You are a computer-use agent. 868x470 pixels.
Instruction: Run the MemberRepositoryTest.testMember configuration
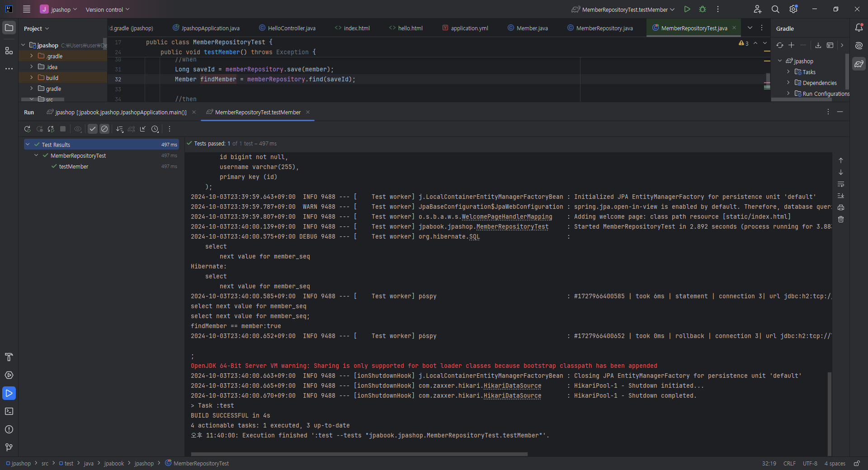687,9
